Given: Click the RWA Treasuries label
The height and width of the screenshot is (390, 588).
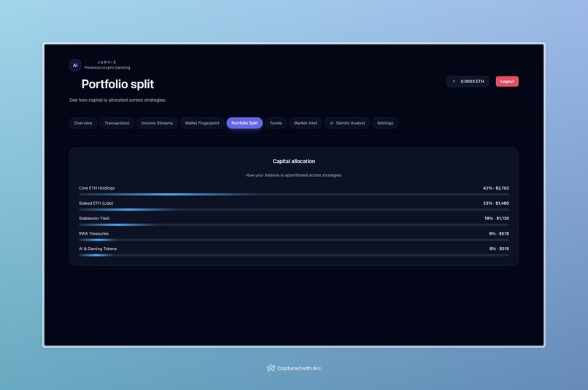Looking at the screenshot, I should 94,233.
